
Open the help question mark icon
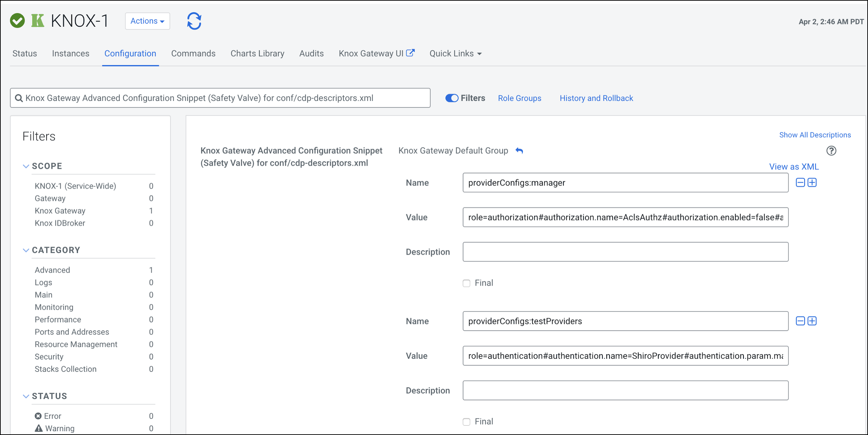831,151
